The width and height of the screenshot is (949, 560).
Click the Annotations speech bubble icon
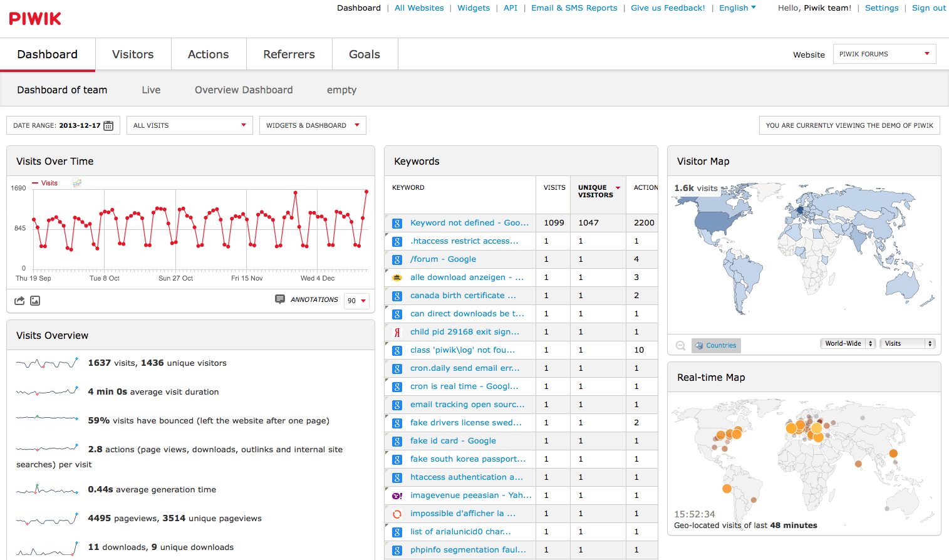(x=280, y=299)
